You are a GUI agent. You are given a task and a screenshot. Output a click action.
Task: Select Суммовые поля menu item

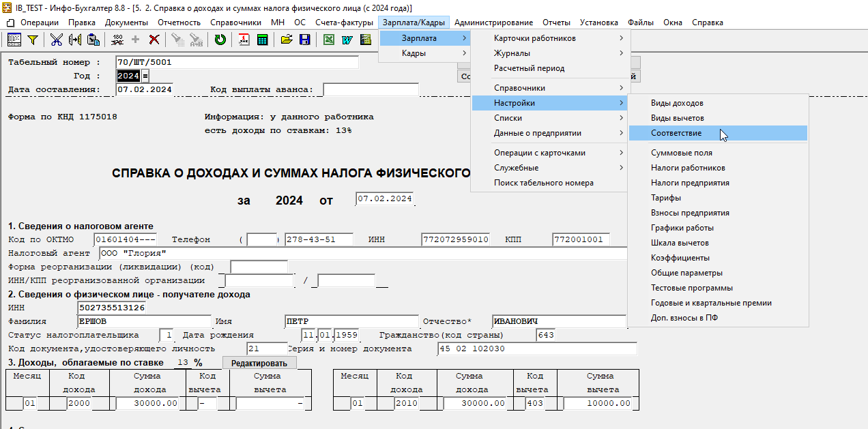[718, 153]
